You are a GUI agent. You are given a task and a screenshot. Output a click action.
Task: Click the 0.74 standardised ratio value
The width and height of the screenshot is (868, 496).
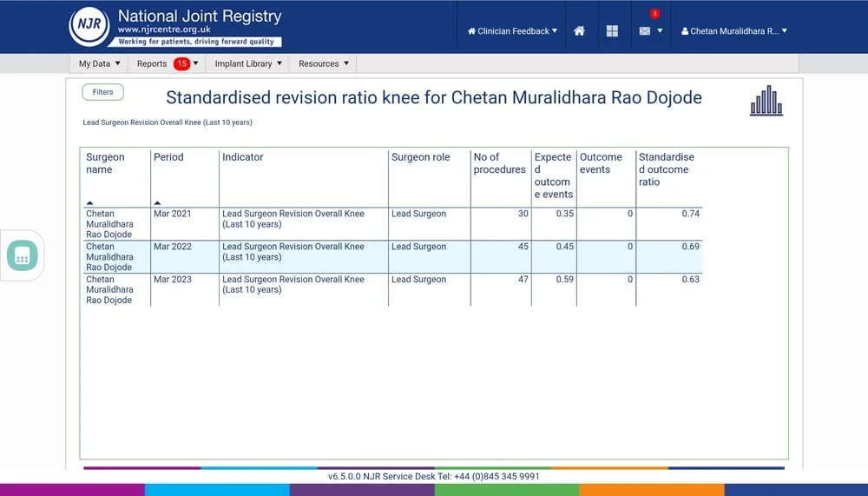pos(690,214)
